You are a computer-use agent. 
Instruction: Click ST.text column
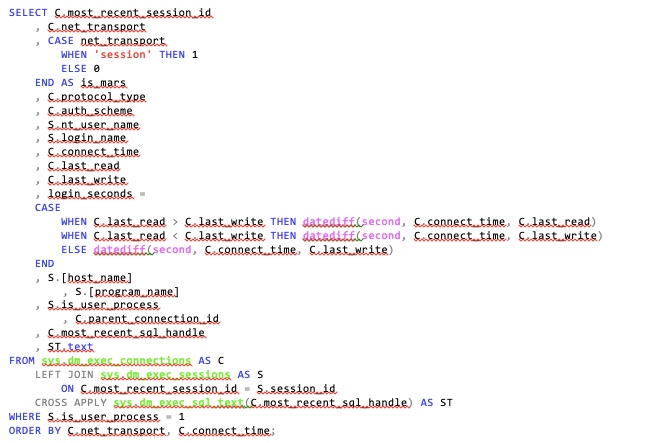point(71,346)
